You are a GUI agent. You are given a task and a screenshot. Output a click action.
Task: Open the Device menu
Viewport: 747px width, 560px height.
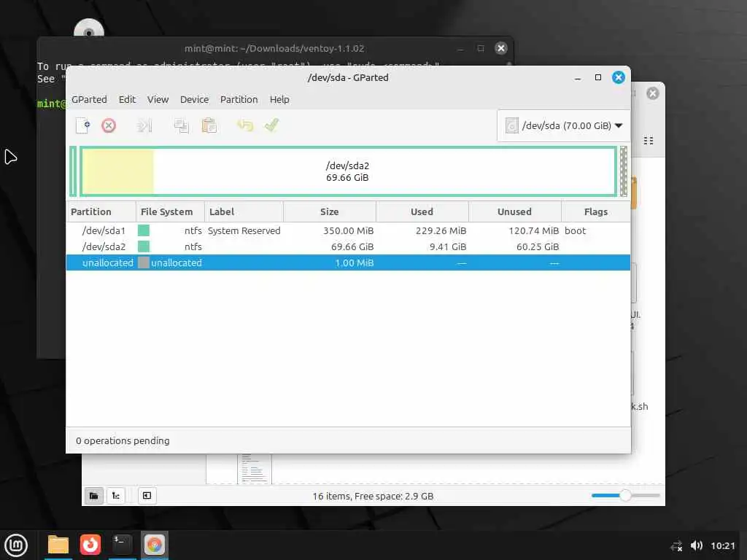tap(194, 99)
